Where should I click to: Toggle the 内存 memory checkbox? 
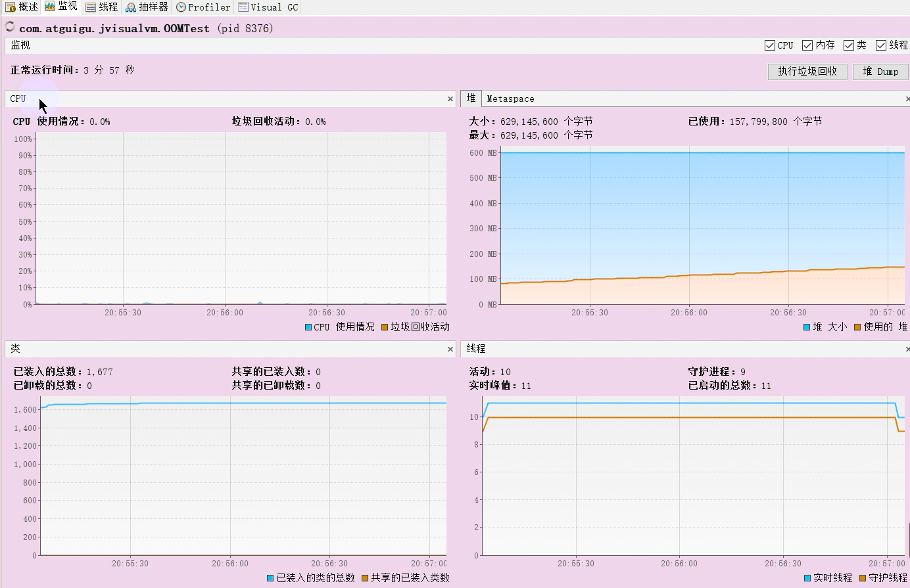[x=807, y=45]
